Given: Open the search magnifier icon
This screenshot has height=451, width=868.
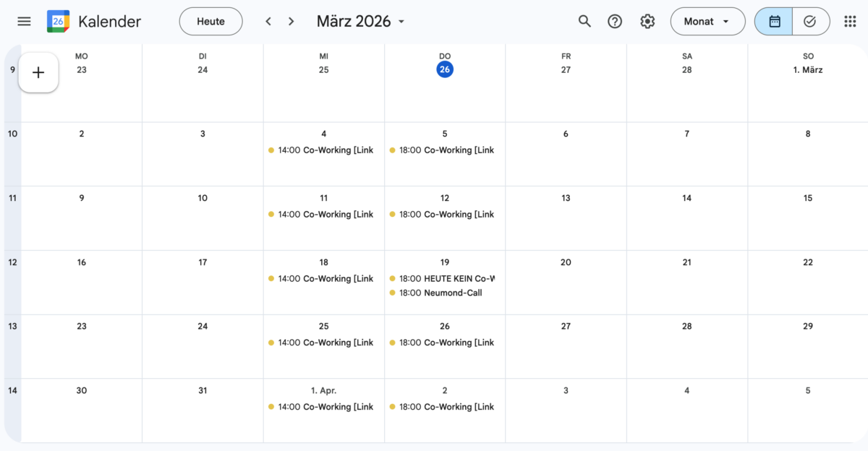Looking at the screenshot, I should coord(584,22).
